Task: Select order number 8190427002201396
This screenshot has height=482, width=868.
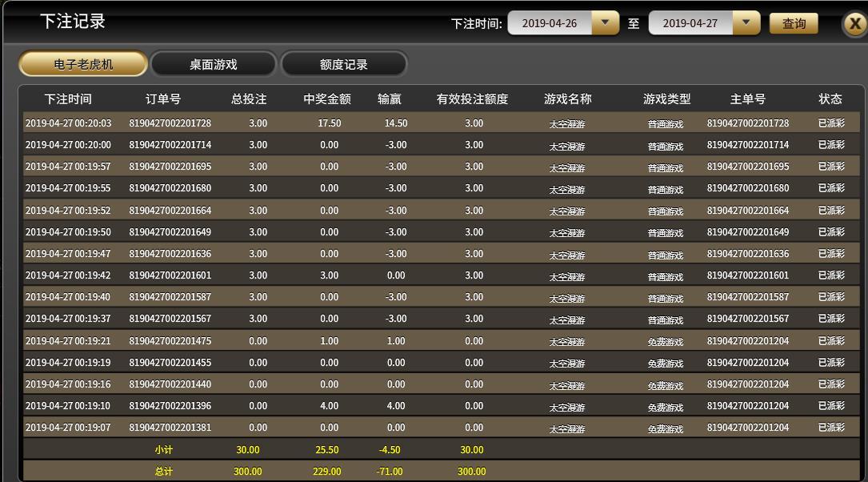Action: pyautogui.click(x=170, y=406)
